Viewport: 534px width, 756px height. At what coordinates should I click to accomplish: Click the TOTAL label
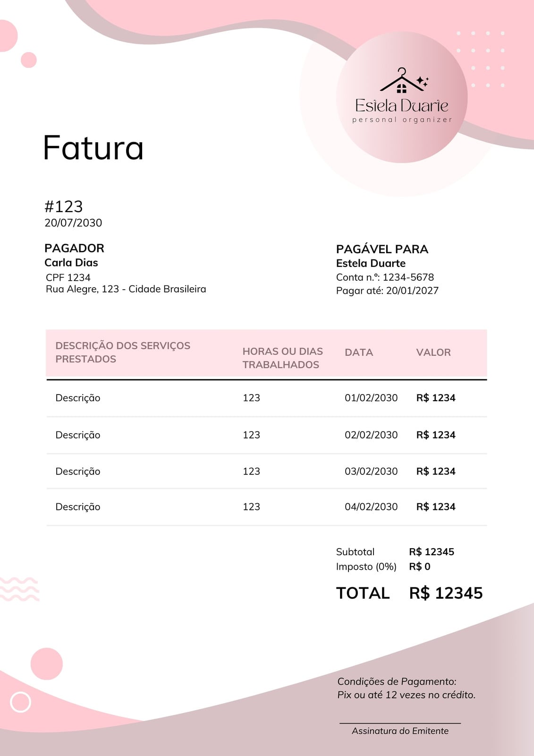pos(363,593)
